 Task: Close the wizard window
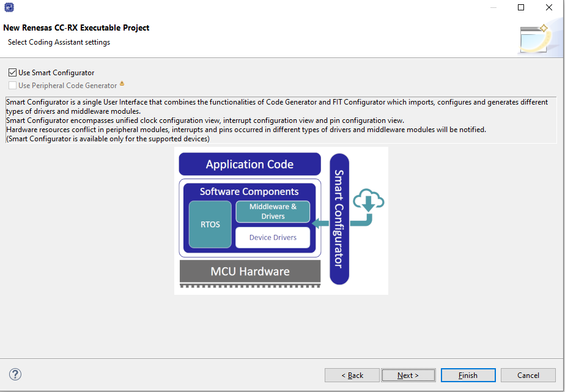[x=548, y=7]
